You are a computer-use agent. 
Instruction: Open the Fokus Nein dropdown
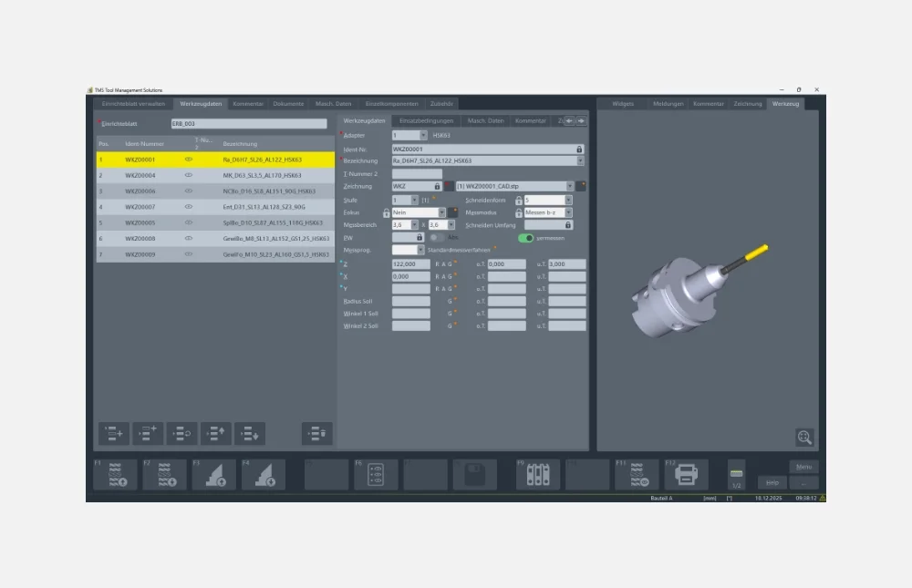point(442,212)
